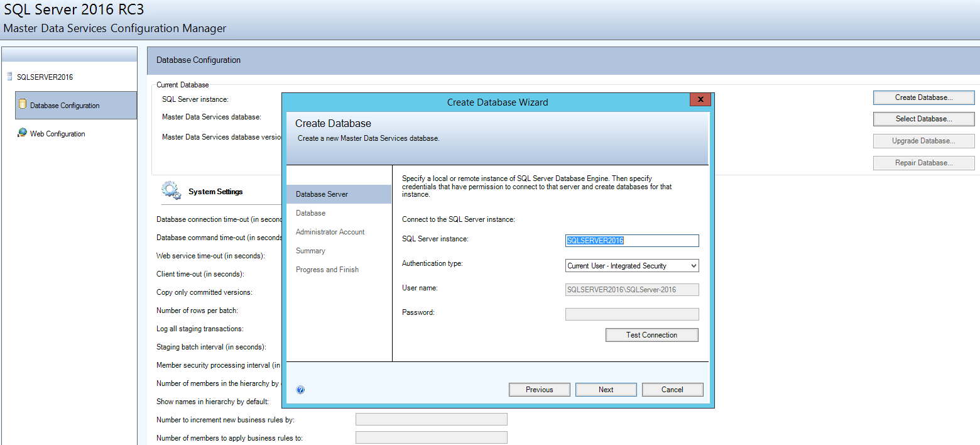
Task: Click the grayed User name field
Action: click(632, 290)
